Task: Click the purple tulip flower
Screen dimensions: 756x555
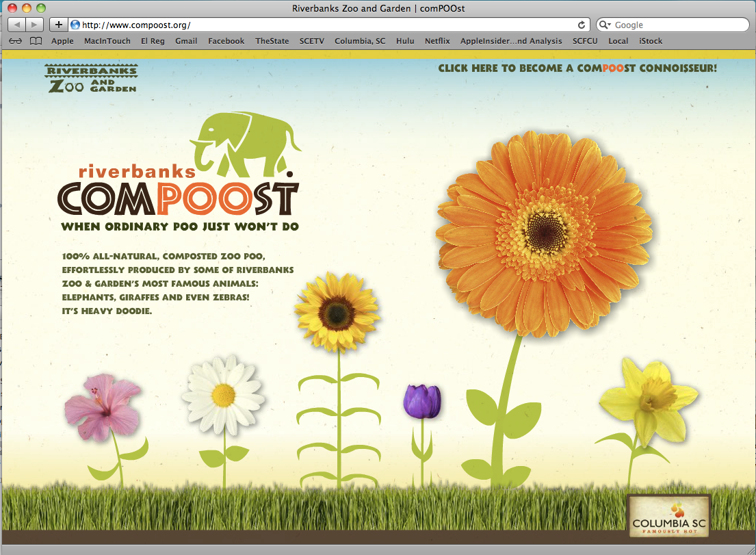Action: pos(422,401)
